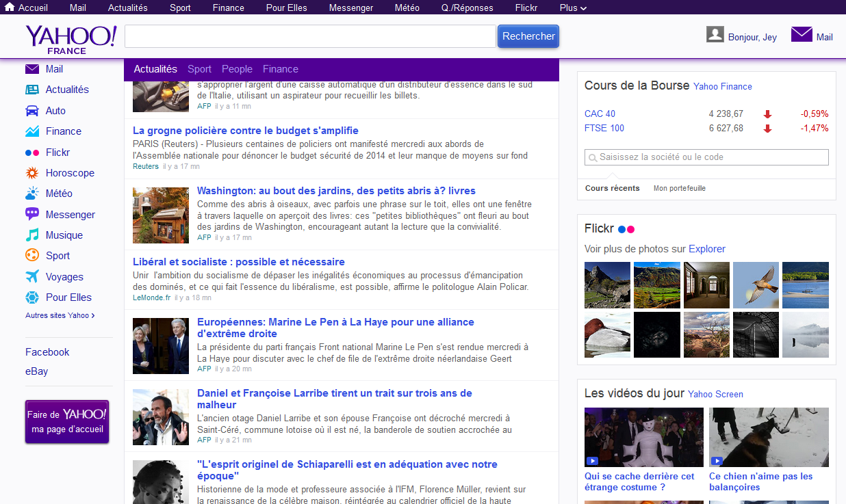
Task: Open the Horoscope sun icon
Action: click(32, 173)
